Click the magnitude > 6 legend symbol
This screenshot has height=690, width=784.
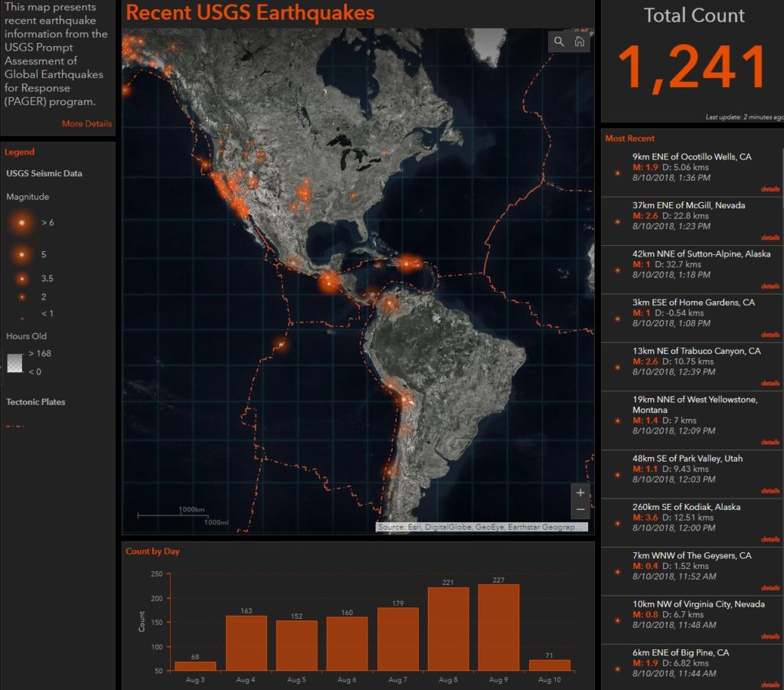(x=22, y=222)
